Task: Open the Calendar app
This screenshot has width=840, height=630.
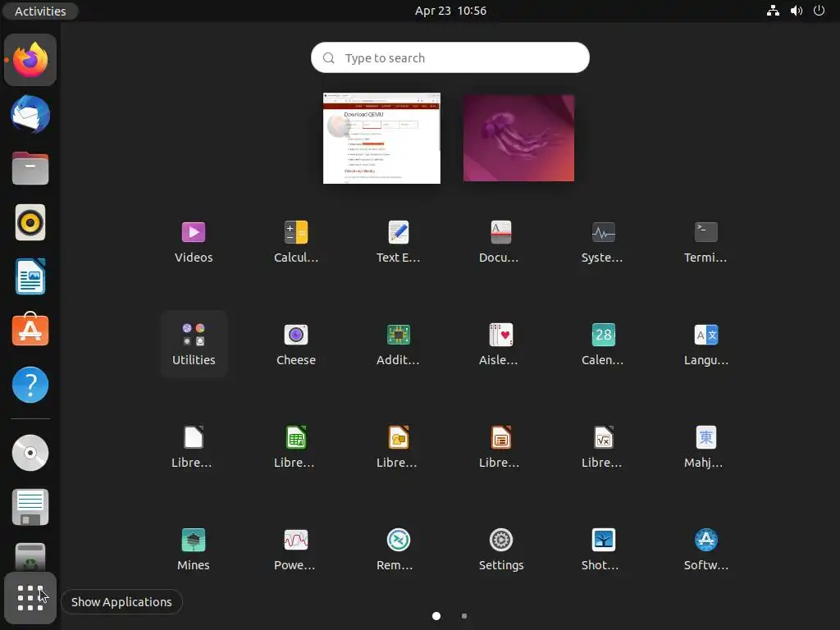Action: click(603, 345)
